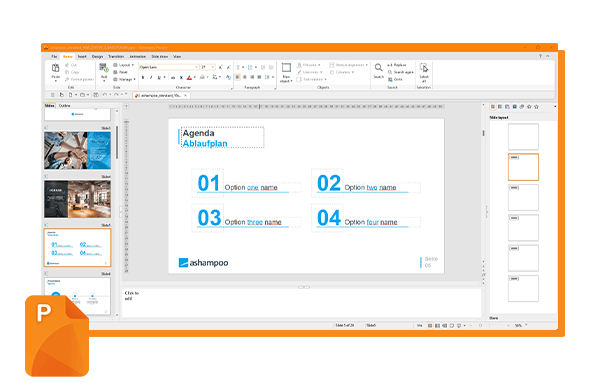Screen dimensions: 600x390
Task: Choose the top blank slide layout thumbnail
Action: click(523, 137)
